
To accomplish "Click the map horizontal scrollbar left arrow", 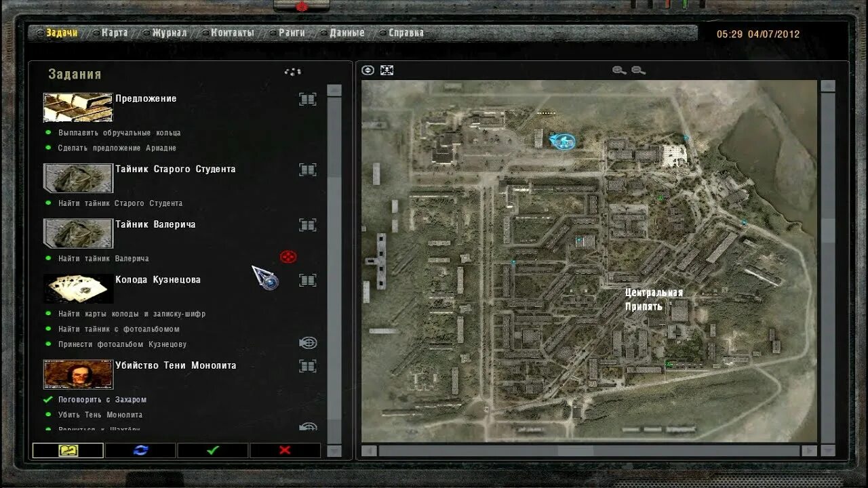I will [x=369, y=451].
